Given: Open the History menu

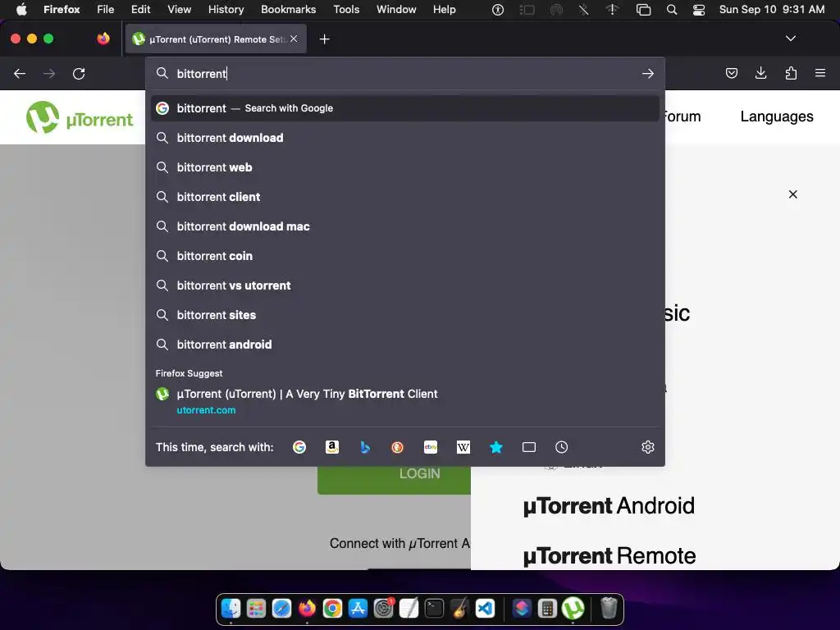Looking at the screenshot, I should click(x=226, y=9).
